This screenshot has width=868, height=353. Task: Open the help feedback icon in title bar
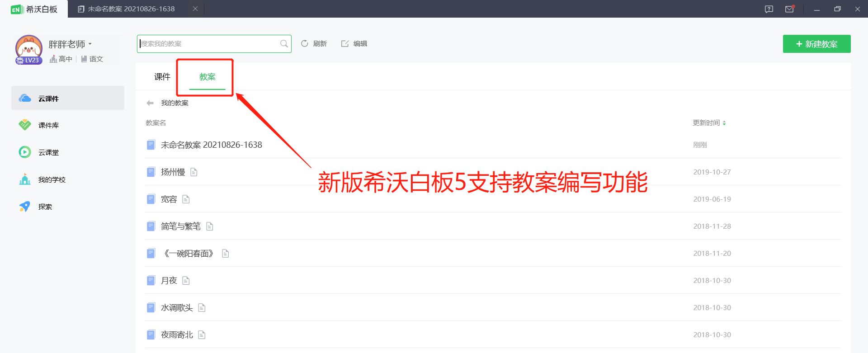point(769,9)
